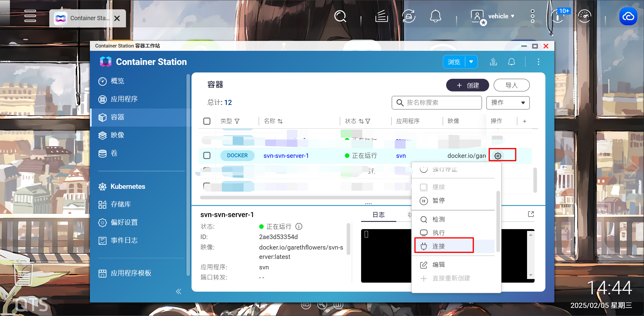
Task: Open the Kubernetes section in sidebar
Action: (x=127, y=186)
